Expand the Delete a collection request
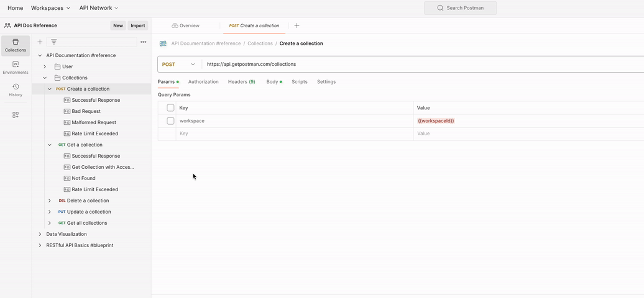Image resolution: width=644 pixels, height=298 pixels. tap(50, 201)
